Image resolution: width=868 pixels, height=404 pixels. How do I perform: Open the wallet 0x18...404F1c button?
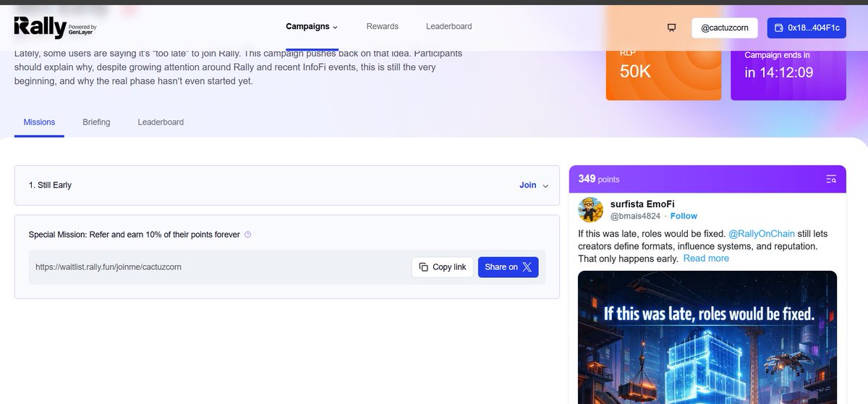point(807,28)
